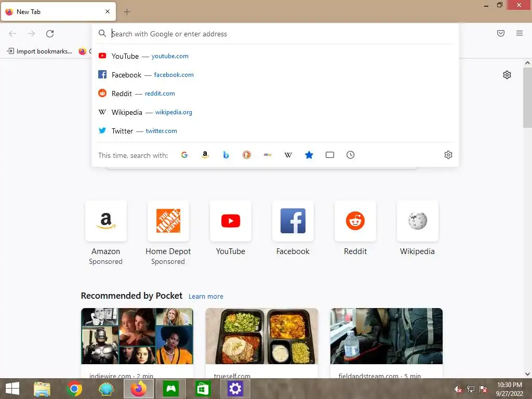The height and width of the screenshot is (399, 532).
Task: Open the Windows Start menu
Action: coord(12,389)
